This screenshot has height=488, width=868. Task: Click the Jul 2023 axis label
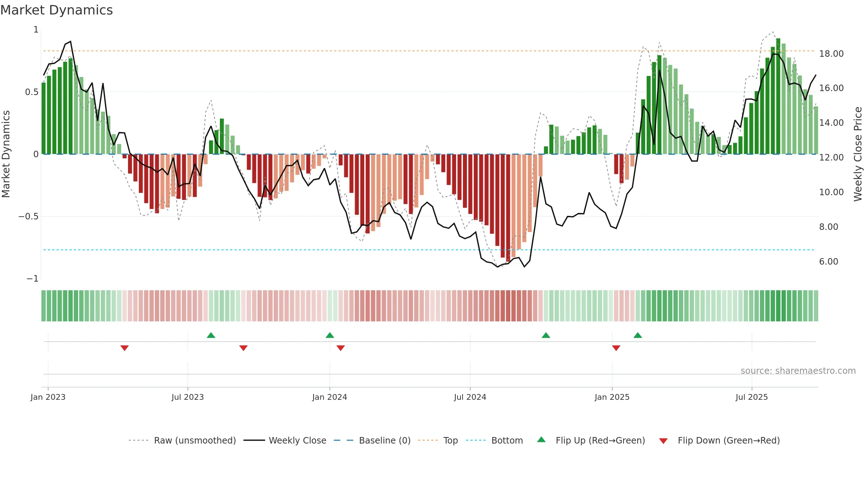pos(188,397)
